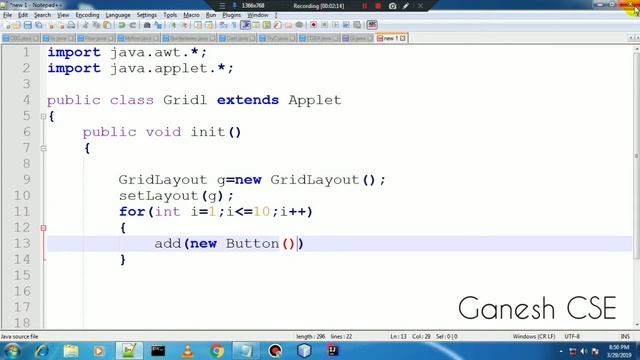Cut selection with the scissors icon
The image size is (640, 360).
point(85,25)
